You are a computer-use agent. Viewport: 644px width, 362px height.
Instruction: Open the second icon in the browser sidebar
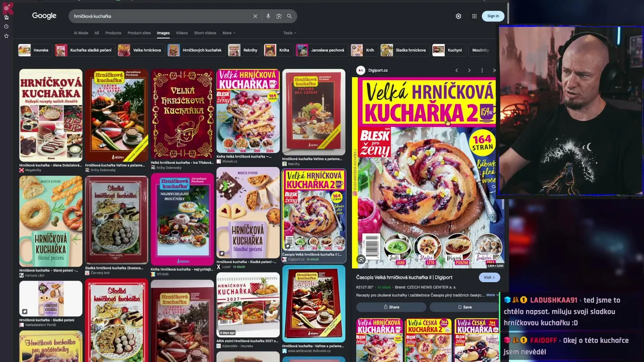point(6,17)
